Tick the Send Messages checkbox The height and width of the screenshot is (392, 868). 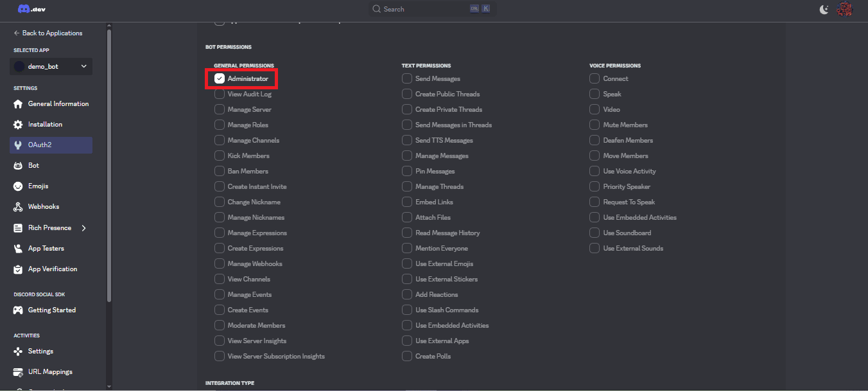click(x=407, y=78)
